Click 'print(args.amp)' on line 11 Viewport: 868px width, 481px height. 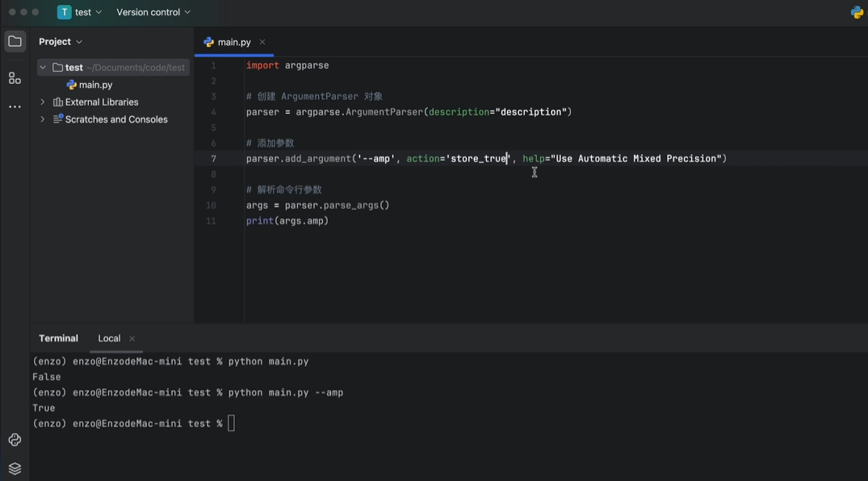click(287, 221)
